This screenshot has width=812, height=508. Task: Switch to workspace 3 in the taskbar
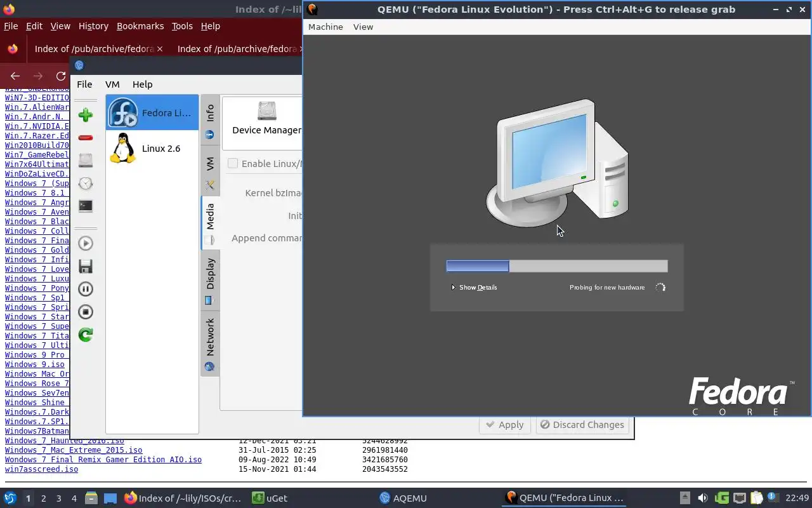click(x=59, y=498)
